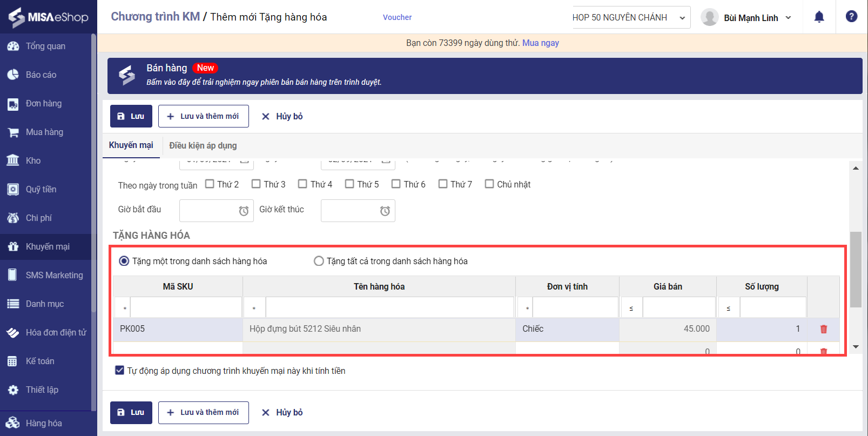Select Tặng tất cả trong danh sách radio
The image size is (868, 436).
coord(319,261)
